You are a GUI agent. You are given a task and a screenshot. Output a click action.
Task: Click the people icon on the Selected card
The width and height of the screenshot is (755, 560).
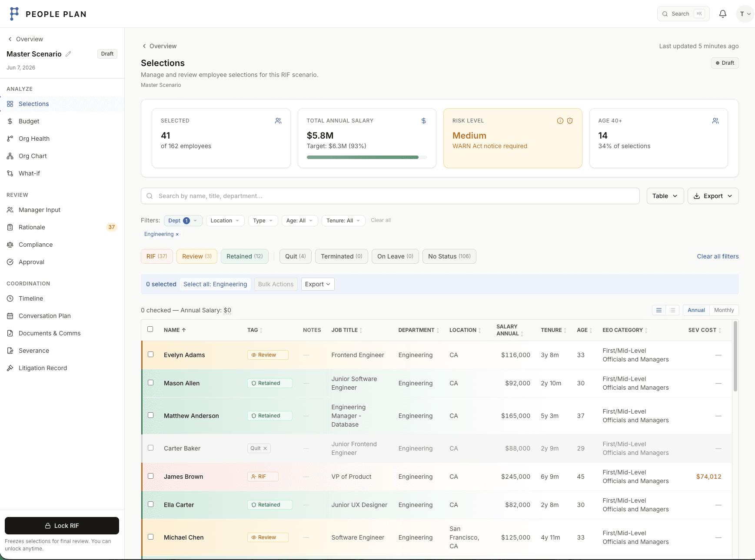pos(278,121)
